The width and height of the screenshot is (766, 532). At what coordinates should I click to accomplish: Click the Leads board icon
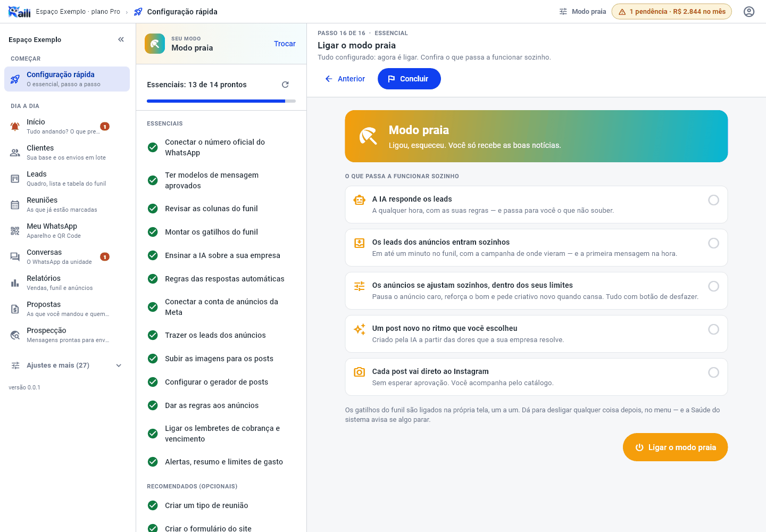15,179
